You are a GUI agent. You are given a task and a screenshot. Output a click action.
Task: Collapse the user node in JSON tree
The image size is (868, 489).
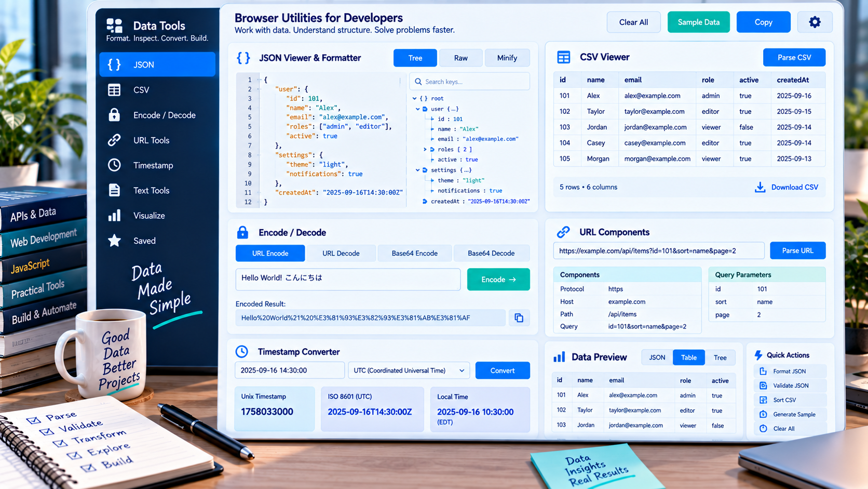417,109
